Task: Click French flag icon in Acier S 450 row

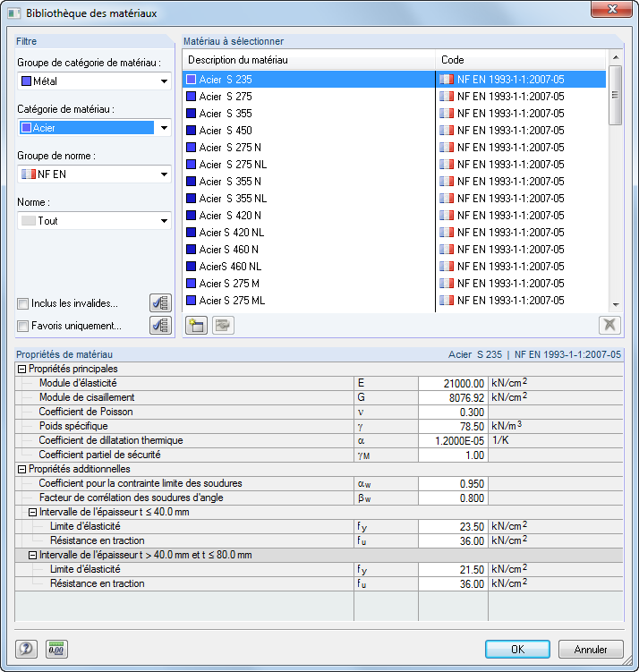Action: tap(447, 131)
